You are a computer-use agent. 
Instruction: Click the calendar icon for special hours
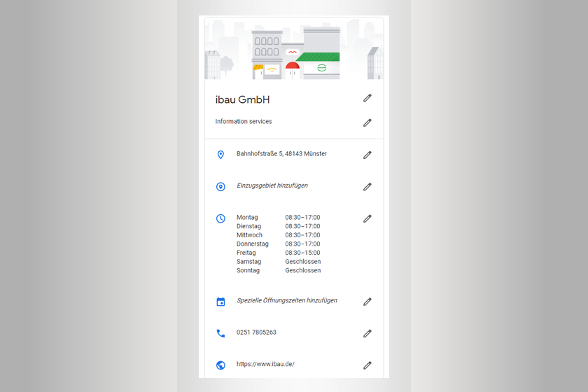221,302
